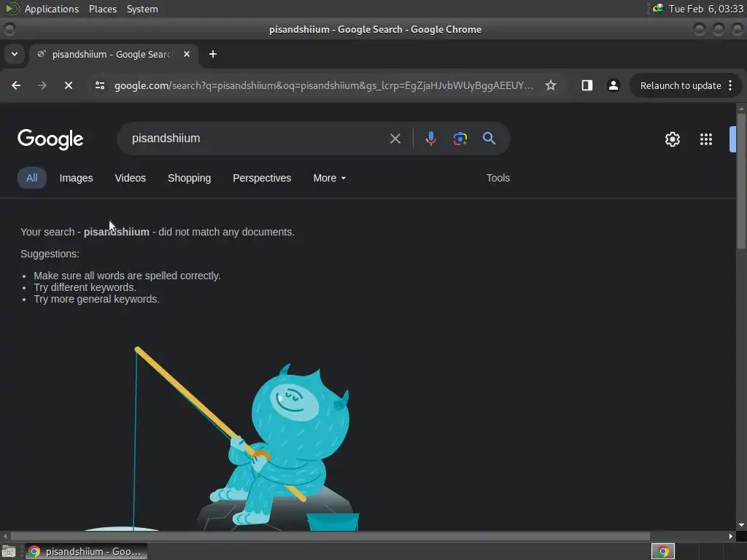Clear the Google search box
Viewport: 747px width, 560px height.
[x=395, y=139]
